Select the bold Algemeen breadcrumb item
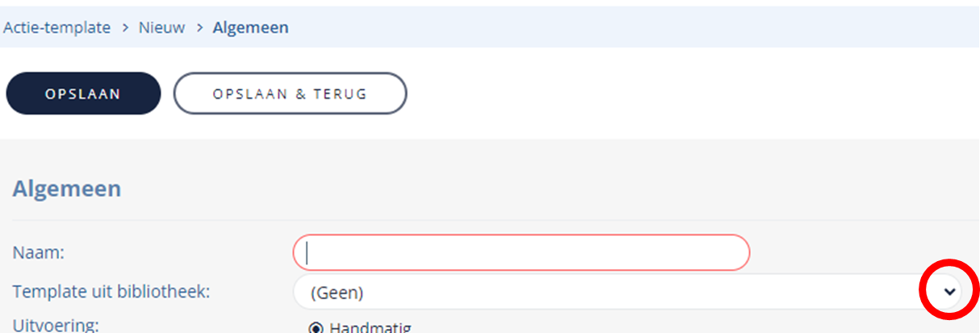 pos(250,27)
